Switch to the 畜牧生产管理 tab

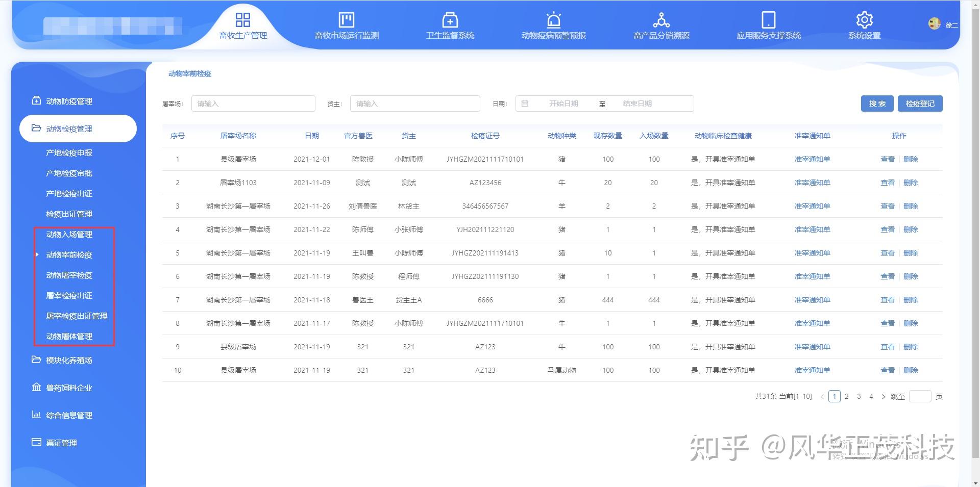pos(243,24)
